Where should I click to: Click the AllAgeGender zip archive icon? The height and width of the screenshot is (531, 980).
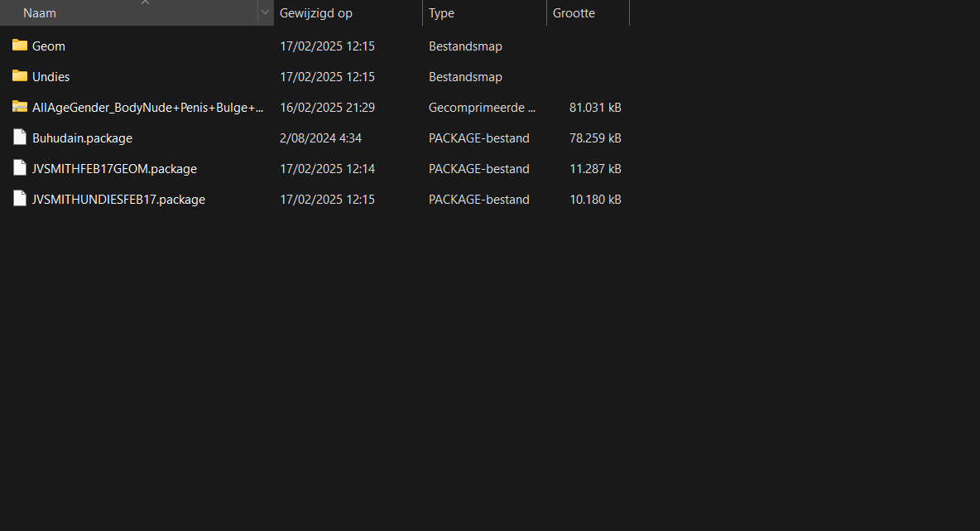(x=19, y=107)
